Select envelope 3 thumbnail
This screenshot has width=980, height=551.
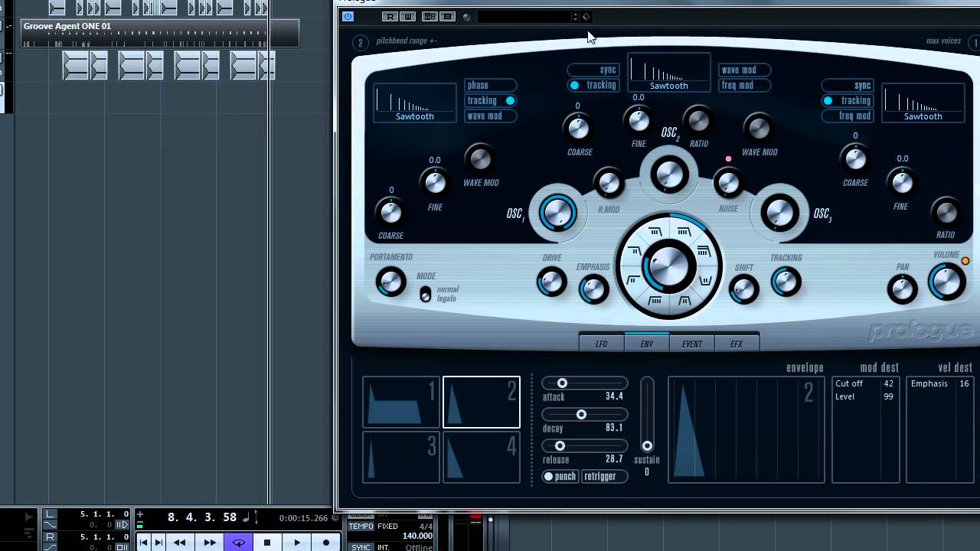coord(401,457)
